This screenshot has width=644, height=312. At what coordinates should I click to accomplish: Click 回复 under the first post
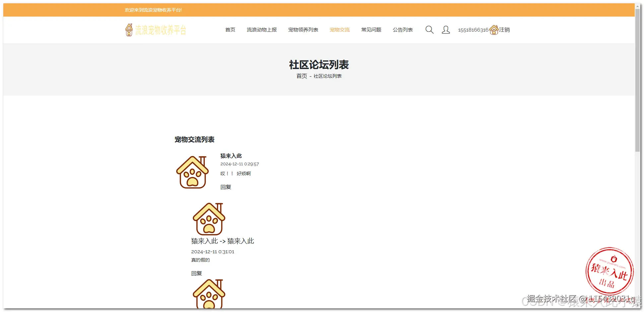(226, 187)
